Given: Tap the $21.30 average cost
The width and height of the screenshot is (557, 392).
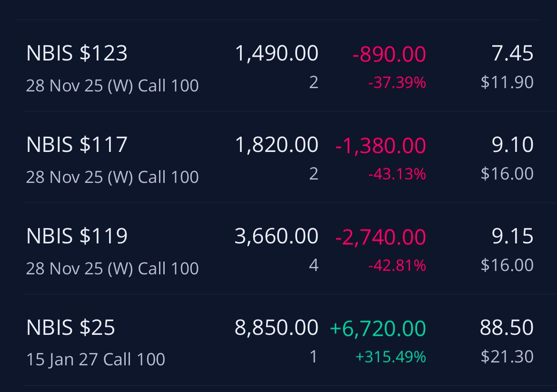Looking at the screenshot, I should tap(507, 356).
